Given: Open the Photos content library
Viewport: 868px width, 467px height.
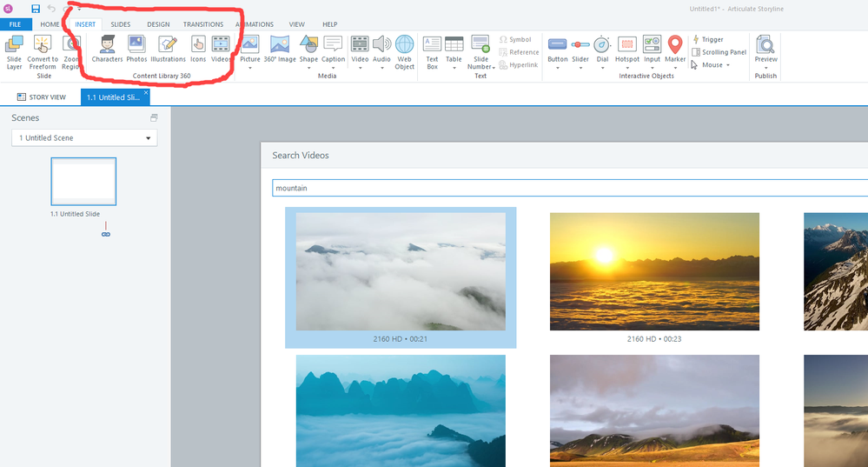Looking at the screenshot, I should tap(136, 49).
